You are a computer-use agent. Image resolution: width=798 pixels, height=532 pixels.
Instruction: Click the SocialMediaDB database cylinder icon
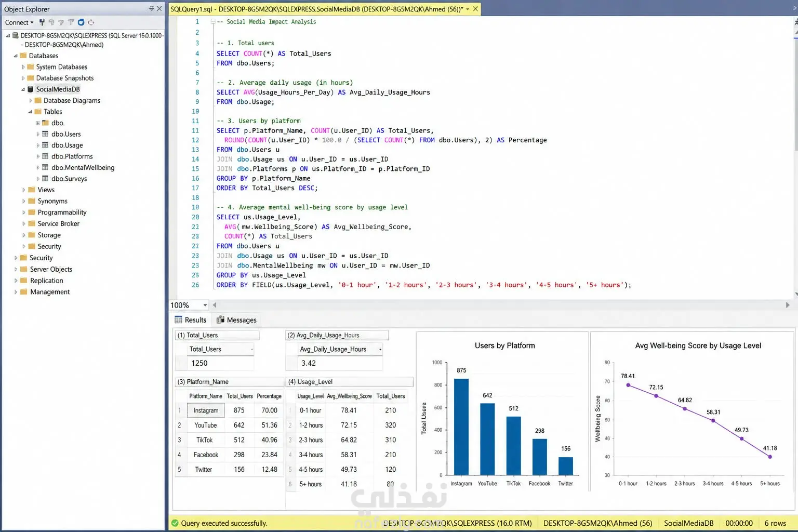(30, 89)
